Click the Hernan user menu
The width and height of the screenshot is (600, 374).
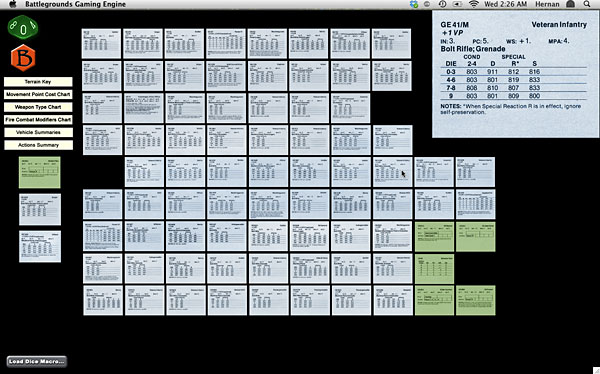coord(547,4)
